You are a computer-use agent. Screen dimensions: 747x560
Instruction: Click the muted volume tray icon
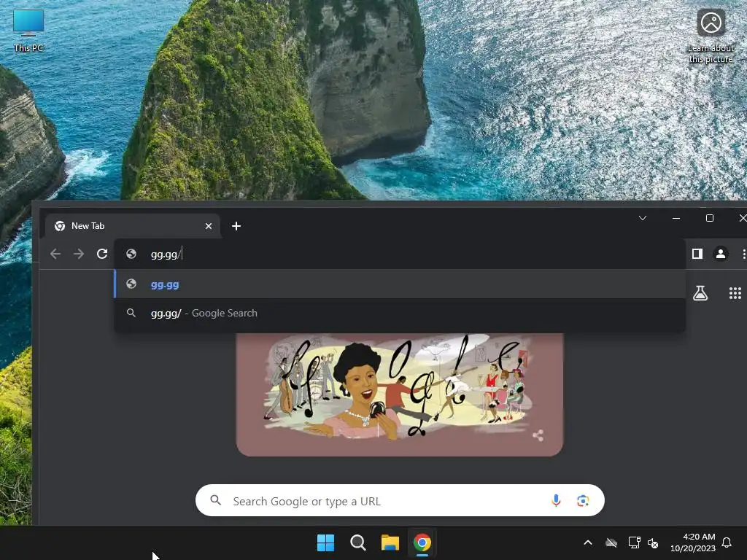coord(653,542)
